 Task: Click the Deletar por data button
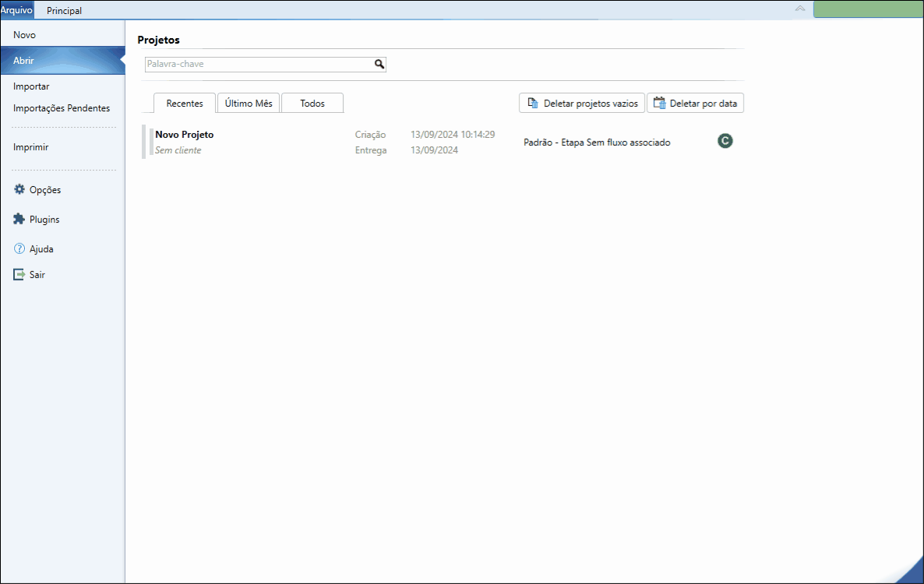point(696,103)
